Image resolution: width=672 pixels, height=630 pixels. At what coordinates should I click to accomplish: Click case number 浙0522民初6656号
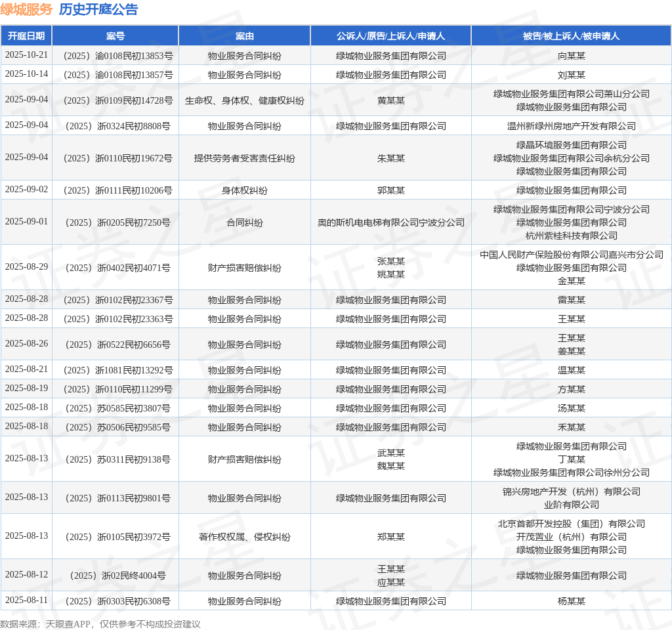tap(118, 345)
